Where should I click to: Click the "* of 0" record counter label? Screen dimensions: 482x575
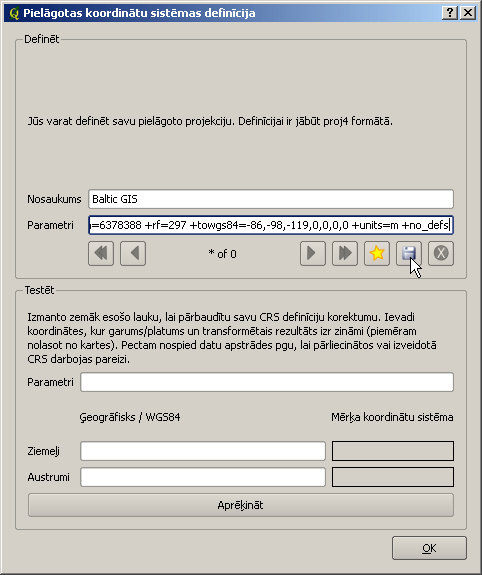pyautogui.click(x=222, y=254)
